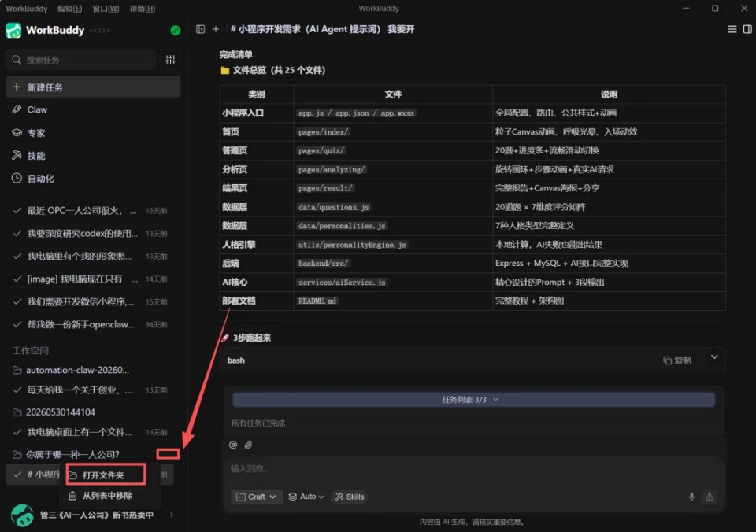
Task: Open task 帮我做一份新手openclaw
Action: tap(91, 325)
